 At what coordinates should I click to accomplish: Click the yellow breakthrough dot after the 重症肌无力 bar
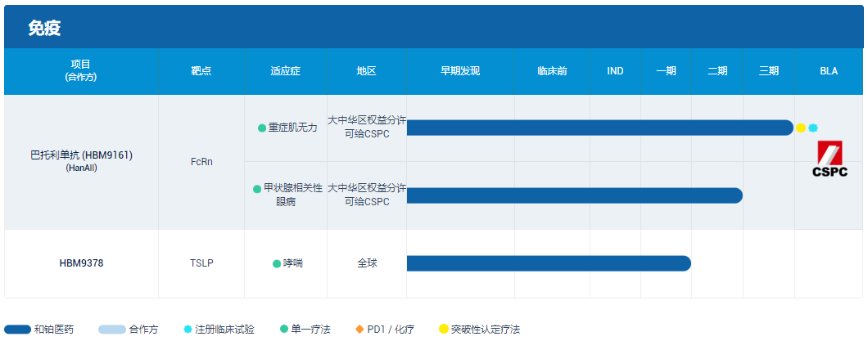801,128
